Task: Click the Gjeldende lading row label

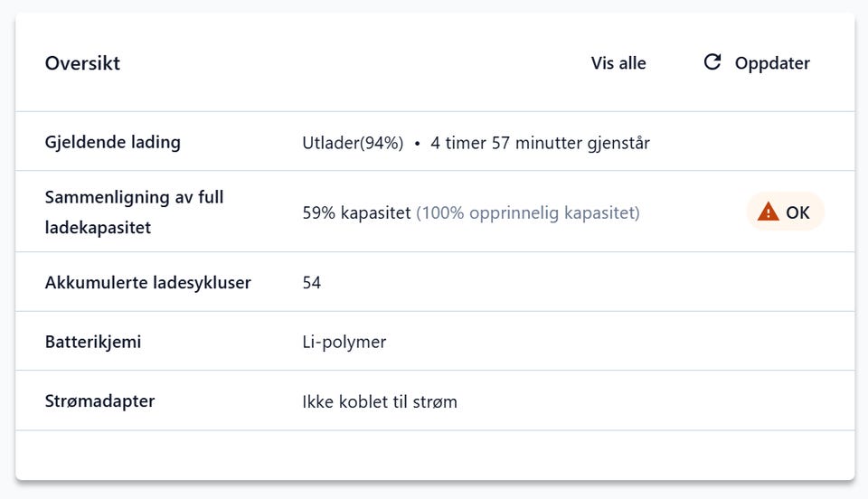Action: (113, 142)
